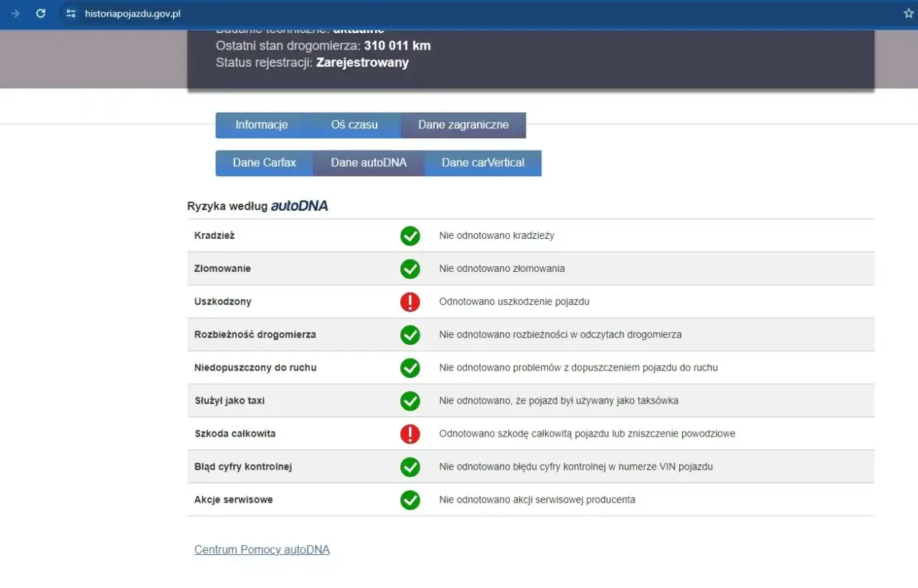Screen dimensions: 918x588
Task: Click the bookmark star in the address bar
Action: click(x=908, y=13)
